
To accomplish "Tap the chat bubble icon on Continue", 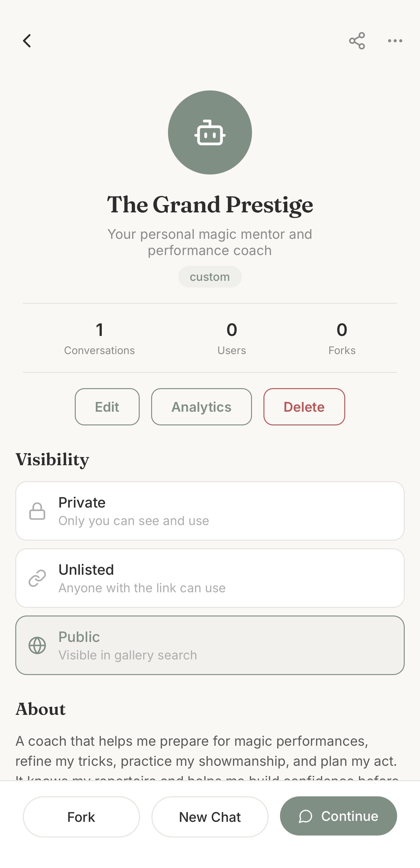I will (305, 816).
